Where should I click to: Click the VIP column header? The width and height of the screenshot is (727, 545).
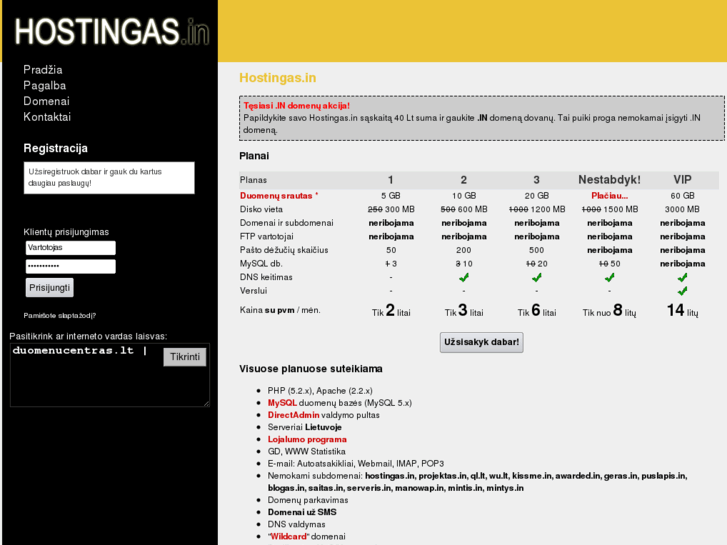[x=682, y=180]
